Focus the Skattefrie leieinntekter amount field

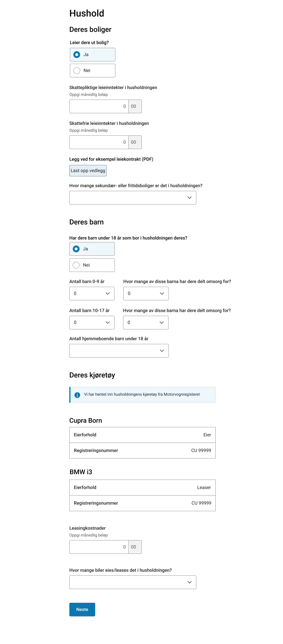click(x=99, y=142)
